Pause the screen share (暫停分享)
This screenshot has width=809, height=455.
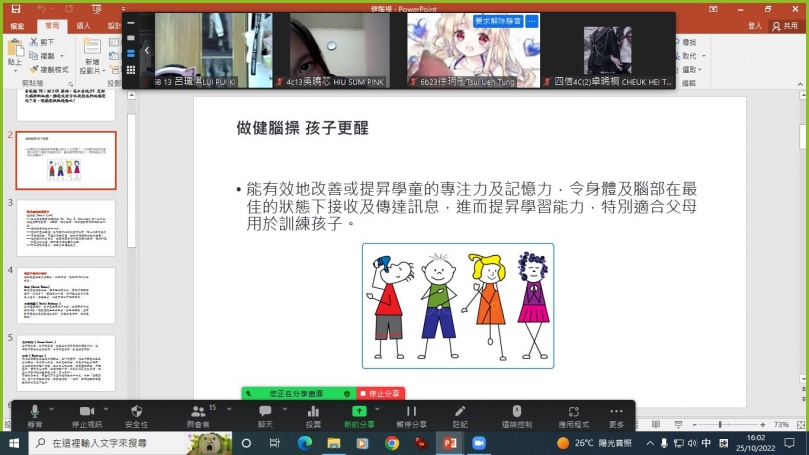pos(411,415)
